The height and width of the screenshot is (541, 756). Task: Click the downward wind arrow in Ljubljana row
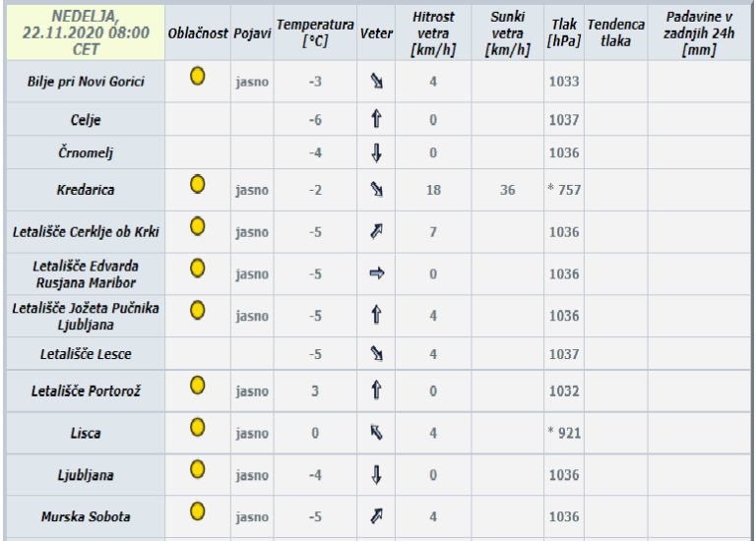point(377,474)
